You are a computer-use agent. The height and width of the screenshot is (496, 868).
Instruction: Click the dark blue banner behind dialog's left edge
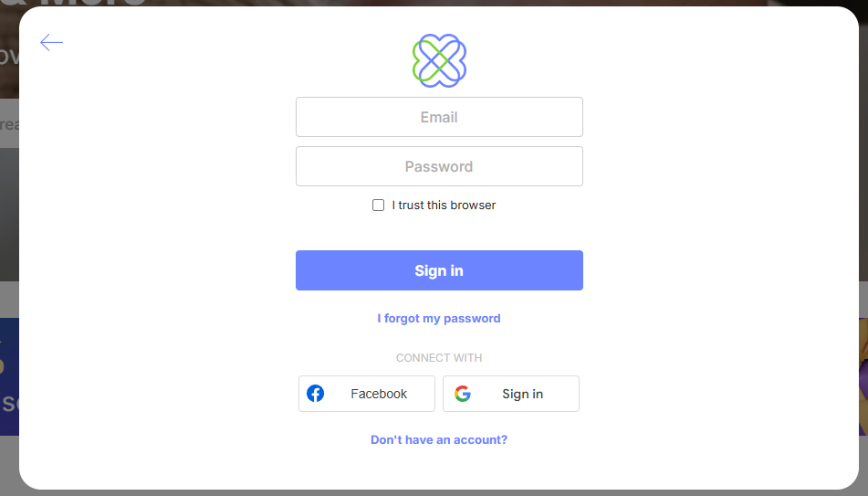click(x=9, y=376)
